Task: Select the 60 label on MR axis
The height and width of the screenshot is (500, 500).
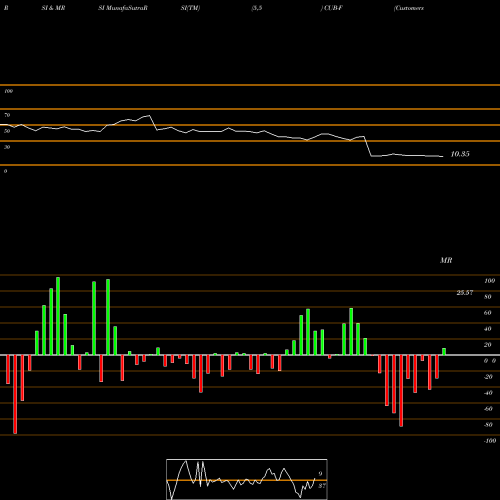Action: click(487, 313)
